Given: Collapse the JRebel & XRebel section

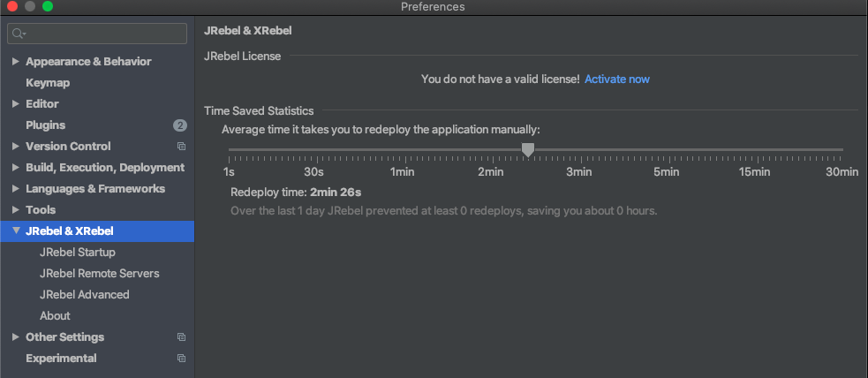Looking at the screenshot, I should click(15, 231).
